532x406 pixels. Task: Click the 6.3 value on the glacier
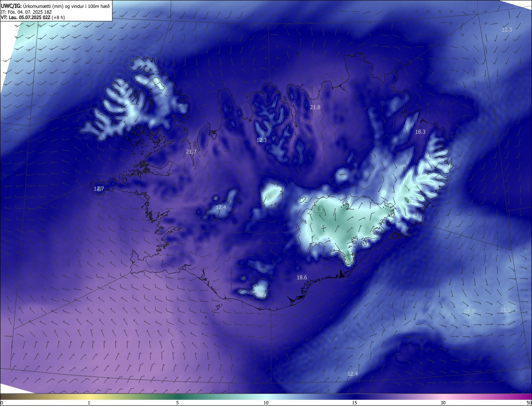click(x=318, y=210)
